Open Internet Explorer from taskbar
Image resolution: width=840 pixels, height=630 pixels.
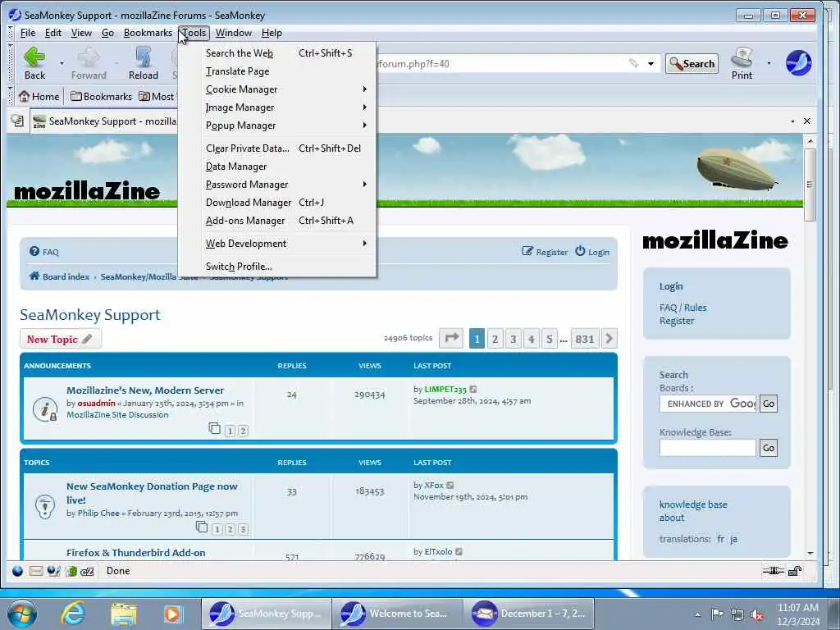pyautogui.click(x=73, y=614)
